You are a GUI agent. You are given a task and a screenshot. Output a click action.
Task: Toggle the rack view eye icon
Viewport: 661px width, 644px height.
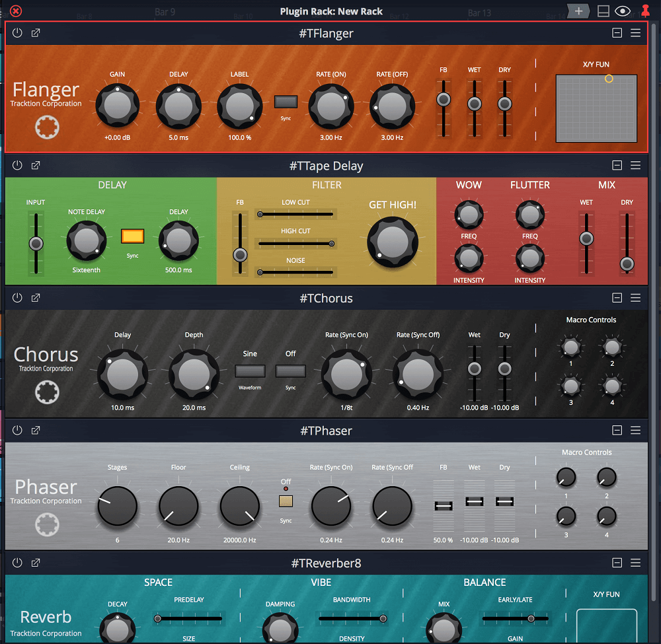pos(623,11)
